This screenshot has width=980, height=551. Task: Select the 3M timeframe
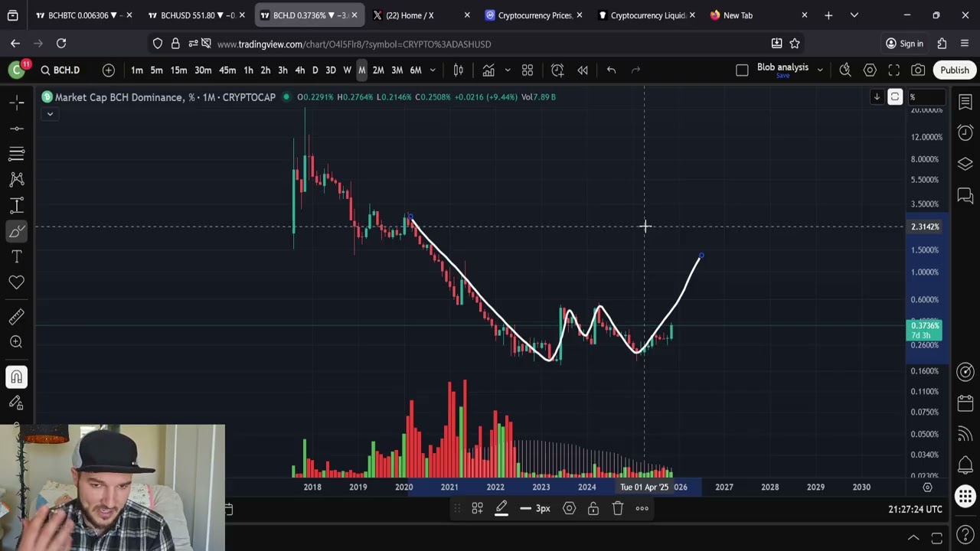coord(397,70)
